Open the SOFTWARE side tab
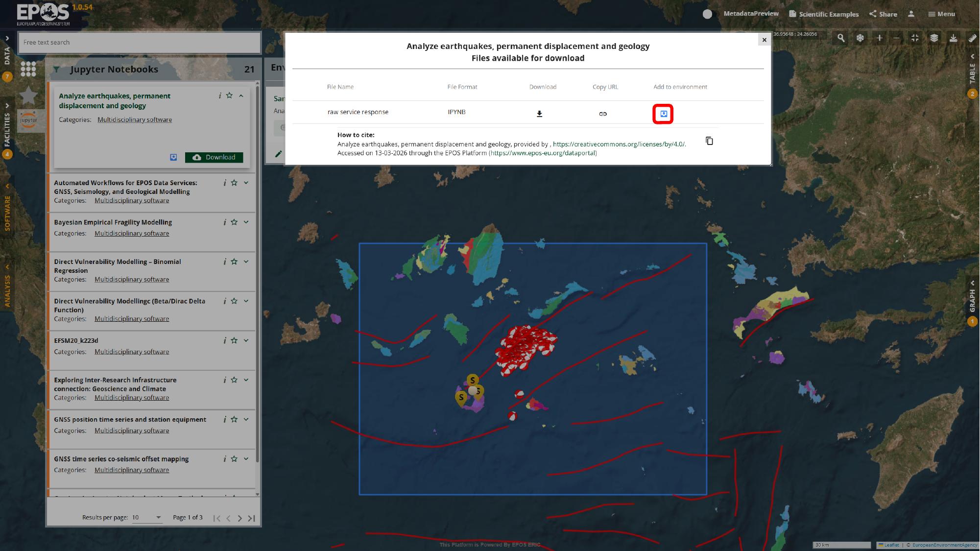 (7, 213)
